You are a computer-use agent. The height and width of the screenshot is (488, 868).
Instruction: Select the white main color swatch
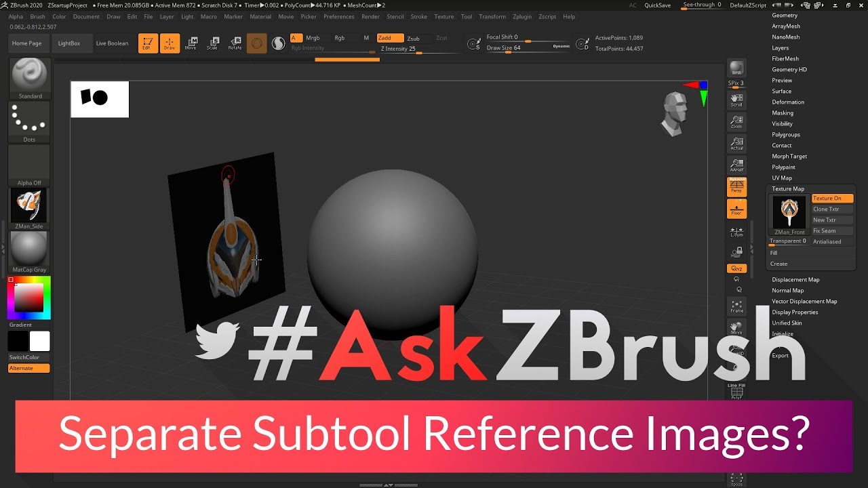[x=39, y=341]
